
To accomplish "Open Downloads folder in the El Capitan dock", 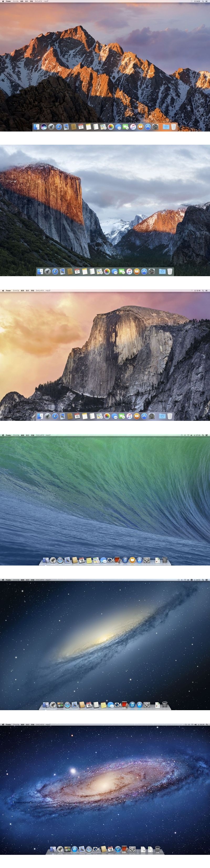I will point(162,272).
